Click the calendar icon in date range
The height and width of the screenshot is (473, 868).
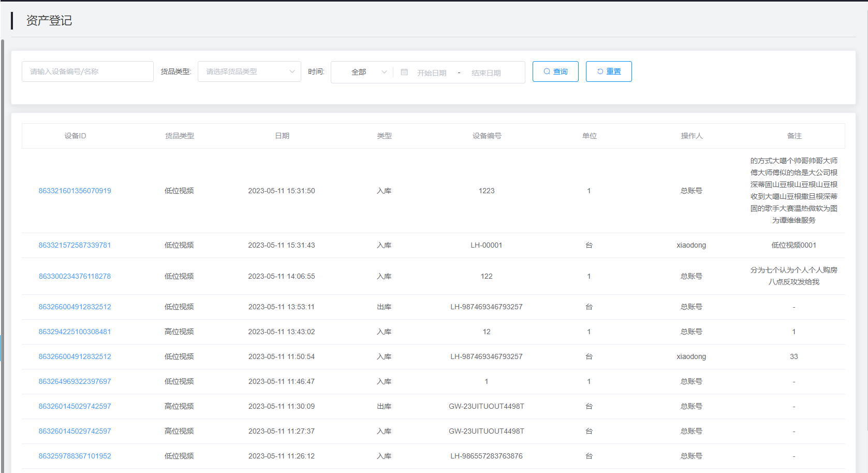[x=404, y=72]
